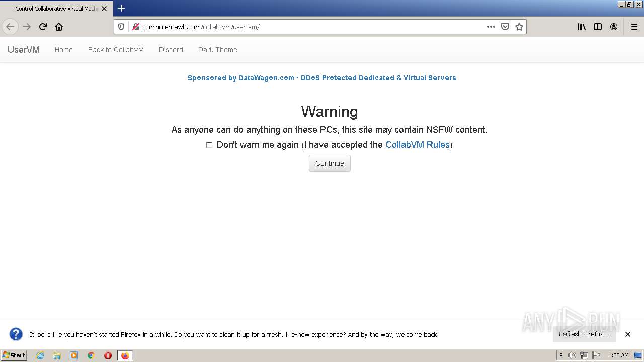644x362 pixels.
Task: Show hidden tray icons arrow
Action: 561,355
